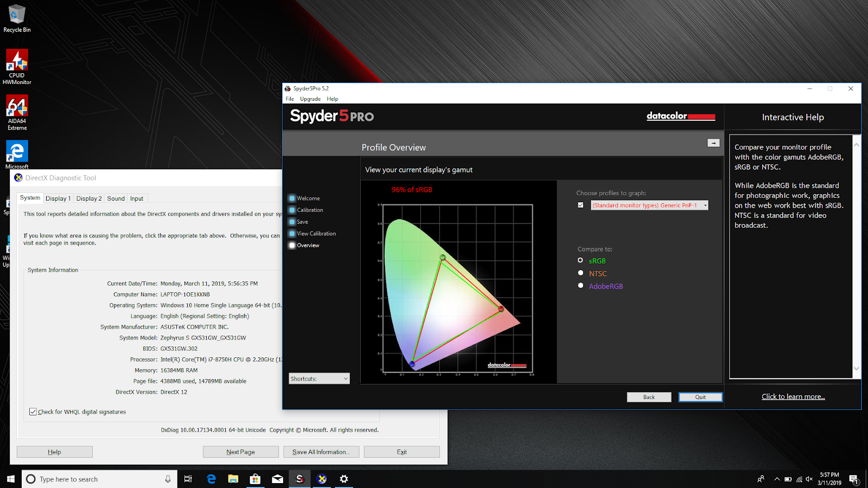The height and width of the screenshot is (488, 868).
Task: Open the Recycle Bin desktop icon
Action: 17,18
